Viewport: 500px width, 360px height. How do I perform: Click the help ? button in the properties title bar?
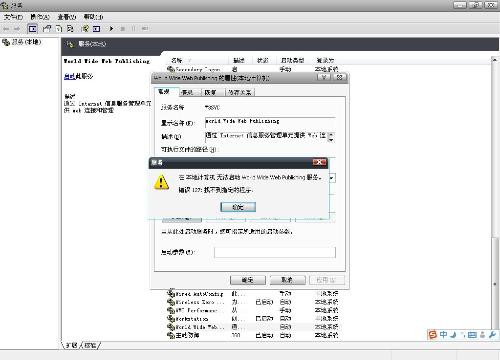[x=324, y=77]
